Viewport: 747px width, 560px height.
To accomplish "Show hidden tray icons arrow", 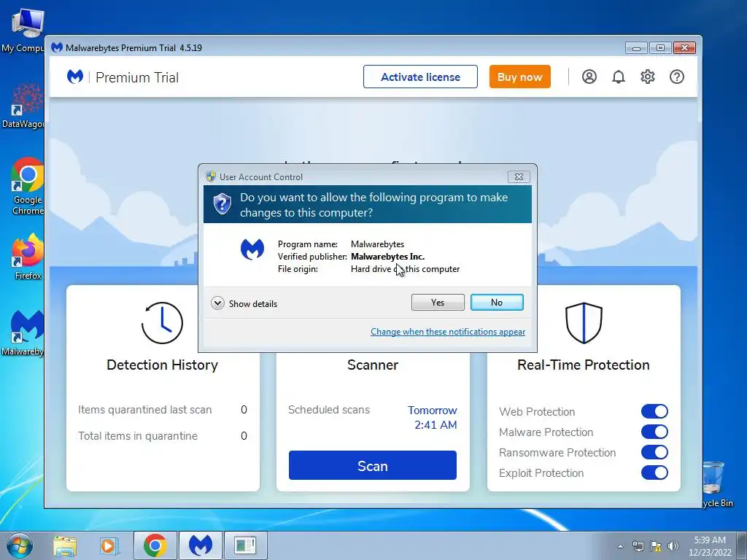I will tap(620, 546).
